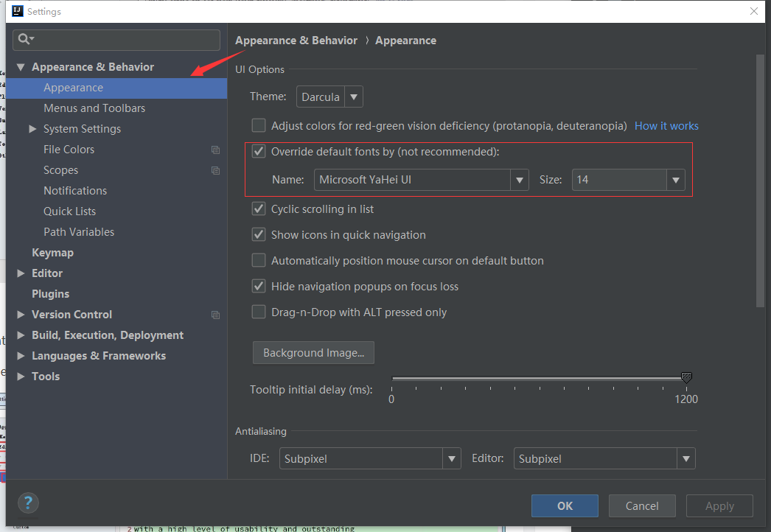The height and width of the screenshot is (532, 771).
Task: Open the IDE antialiasing Subpixel dropdown
Action: point(370,459)
